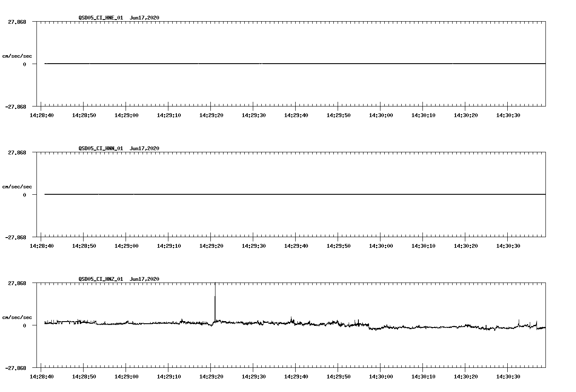Viewport: 576px width, 392px height.
Task: Click the QSD05_CI_HNZ_01 plot title
Action: click(x=119, y=279)
